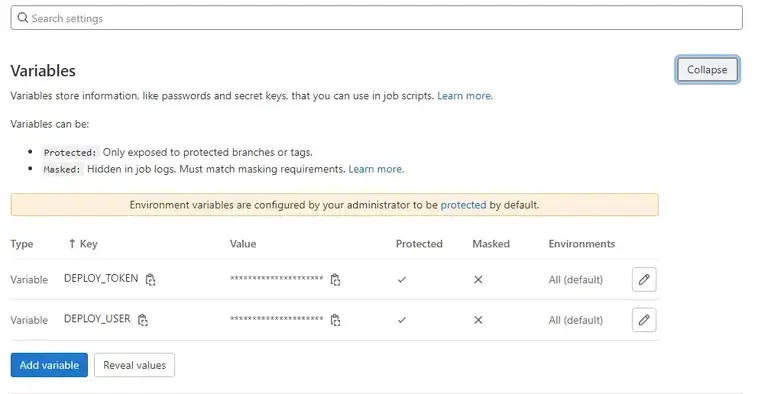The width and height of the screenshot is (768, 394).
Task: Copy the DEPLOY_TOKEN key name
Action: pos(150,279)
